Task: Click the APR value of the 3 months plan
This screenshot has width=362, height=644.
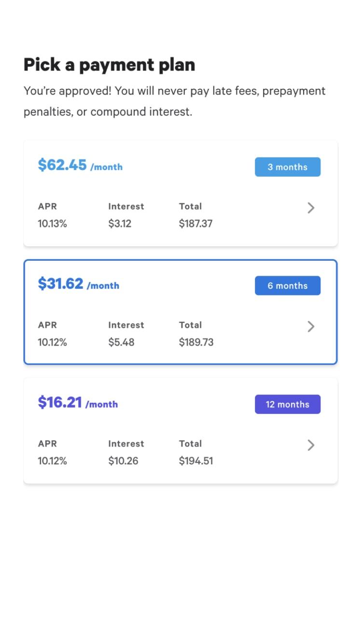Action: pyautogui.click(x=53, y=223)
